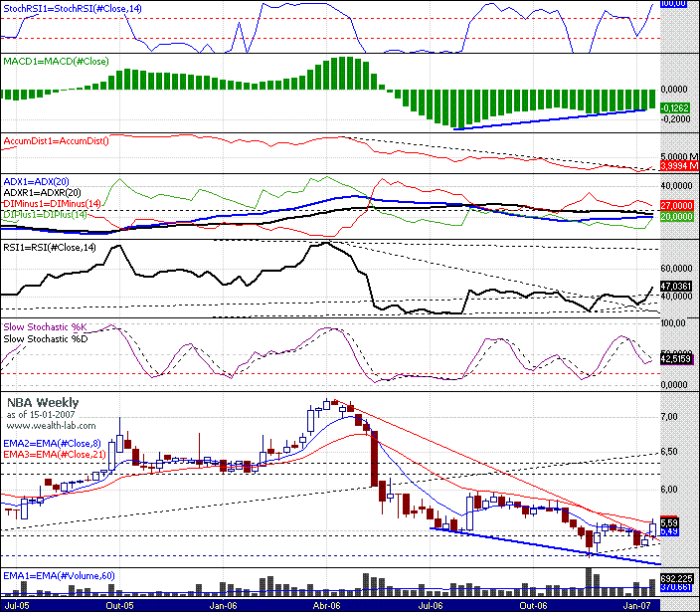Click the -0,2000 MACD axis label

[675, 118]
